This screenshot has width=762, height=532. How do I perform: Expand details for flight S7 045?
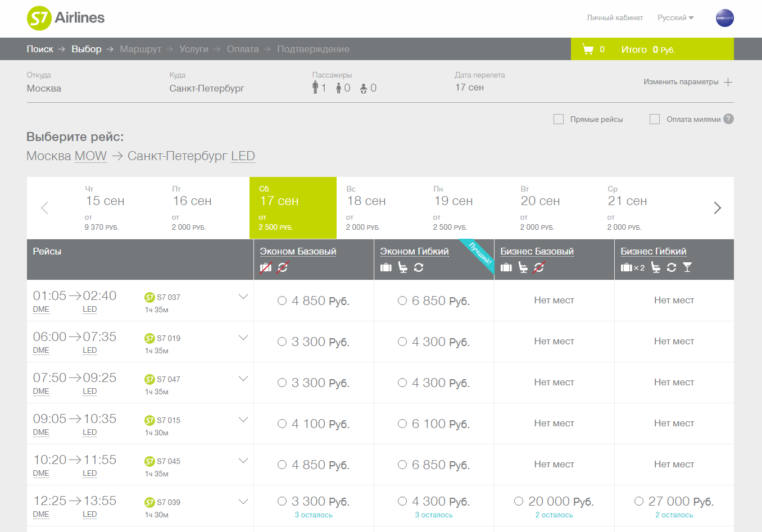pyautogui.click(x=243, y=461)
